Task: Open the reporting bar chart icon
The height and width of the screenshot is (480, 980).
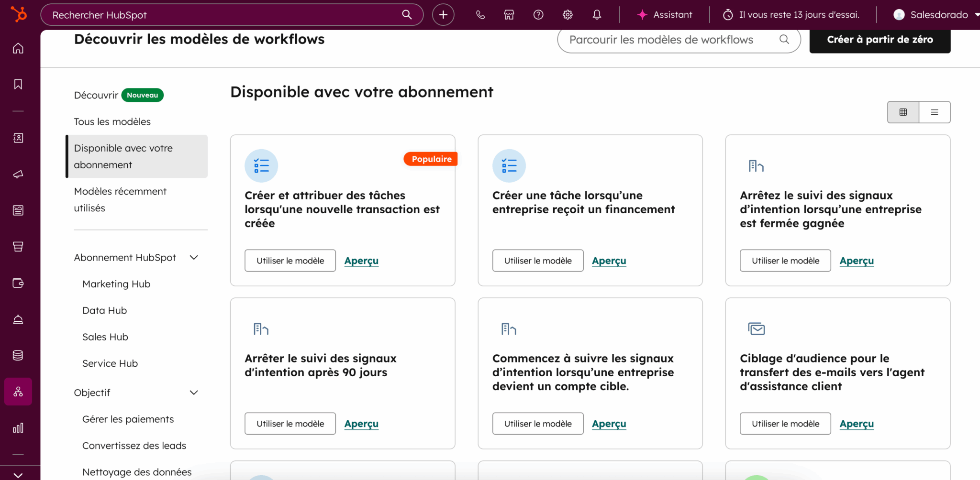Action: pyautogui.click(x=18, y=428)
